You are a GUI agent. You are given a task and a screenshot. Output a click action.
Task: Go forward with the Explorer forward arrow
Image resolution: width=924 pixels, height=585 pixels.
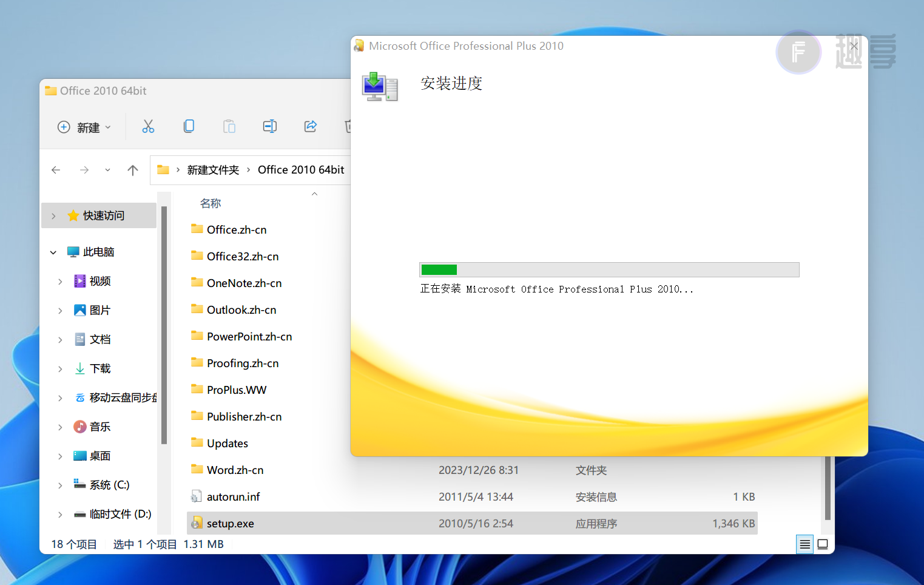84,170
